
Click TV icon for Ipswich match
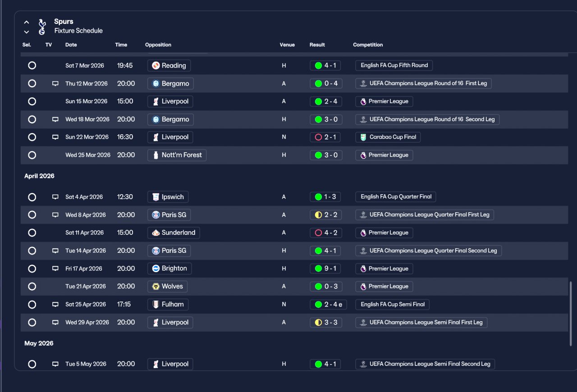[55, 197]
